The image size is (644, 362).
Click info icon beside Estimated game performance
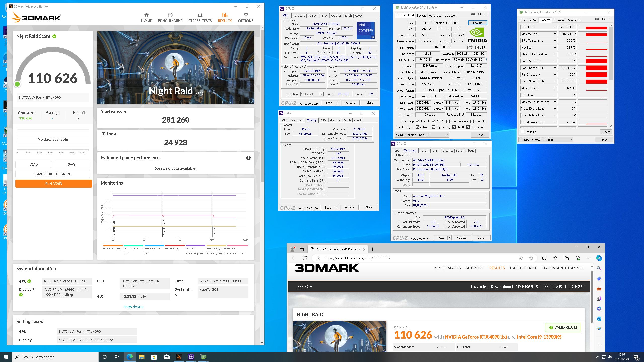pyautogui.click(x=248, y=158)
